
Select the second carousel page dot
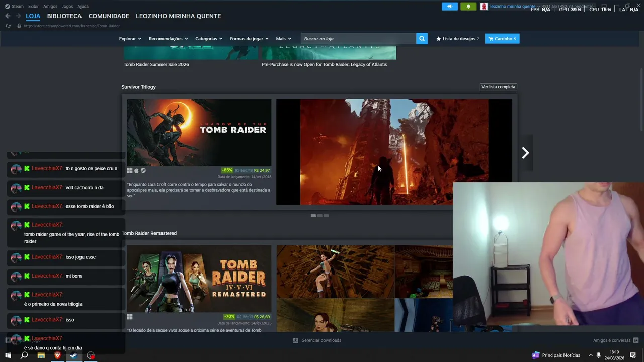tap(320, 216)
